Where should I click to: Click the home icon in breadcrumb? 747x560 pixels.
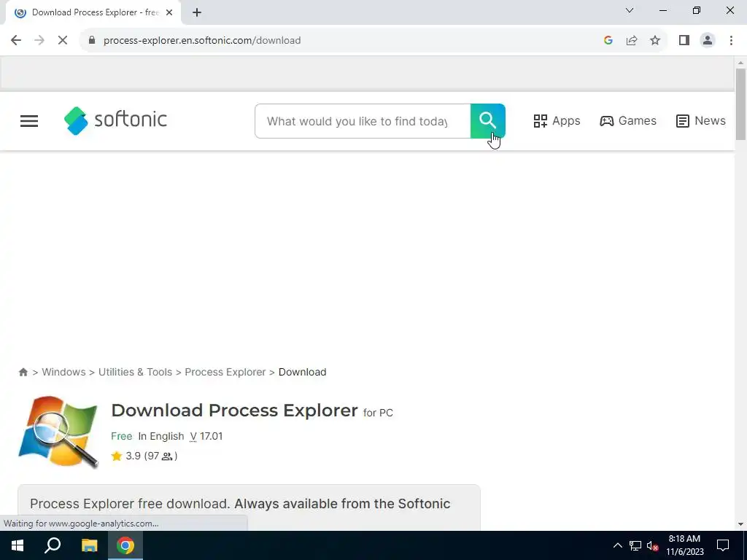[x=23, y=372]
